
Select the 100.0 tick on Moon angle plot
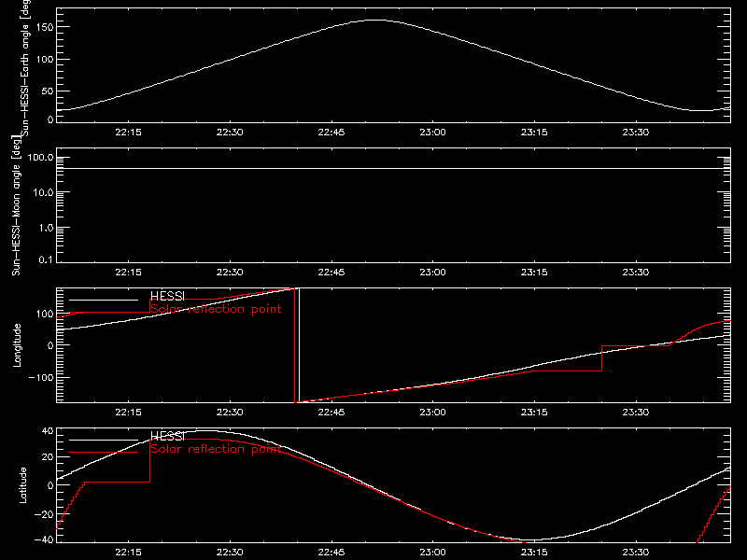coord(40,157)
